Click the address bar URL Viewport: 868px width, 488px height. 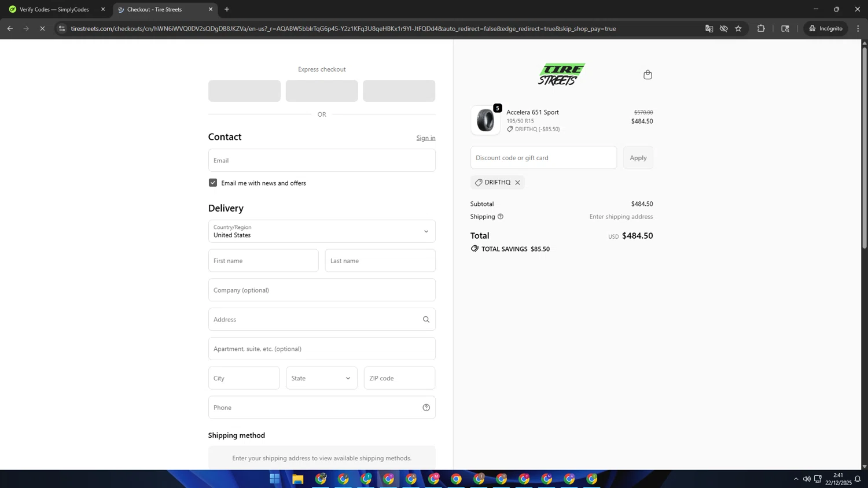(343, 28)
